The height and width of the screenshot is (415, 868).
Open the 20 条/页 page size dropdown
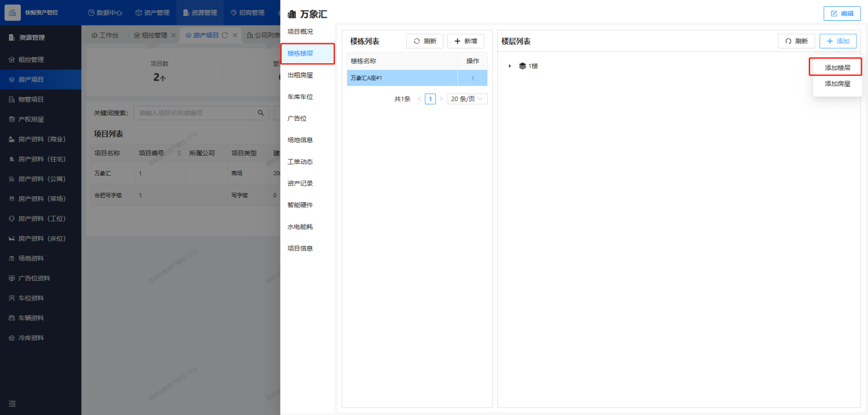pyautogui.click(x=468, y=99)
